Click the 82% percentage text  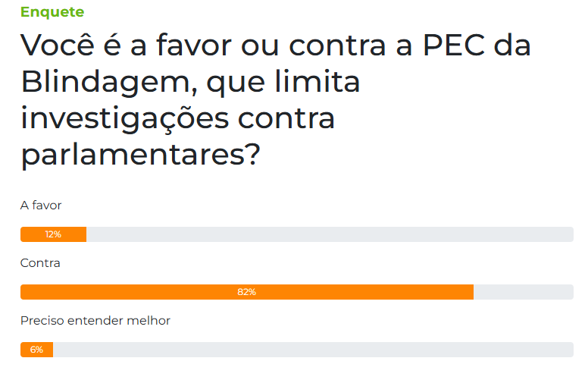point(247,292)
